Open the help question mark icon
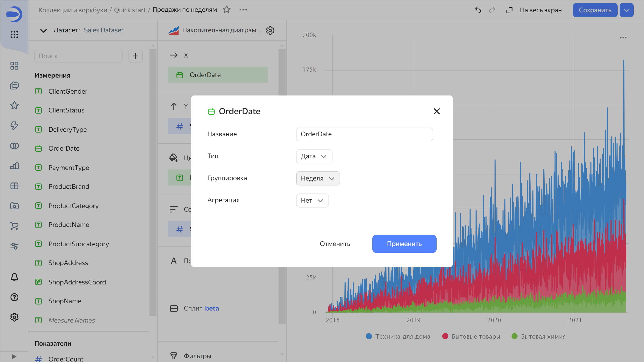 pos(14,297)
